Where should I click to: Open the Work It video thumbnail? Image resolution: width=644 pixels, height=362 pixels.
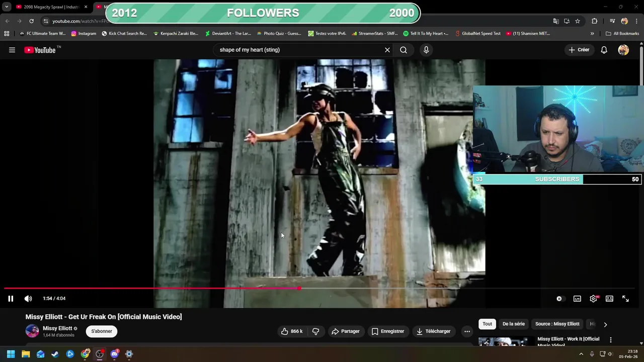(505, 341)
